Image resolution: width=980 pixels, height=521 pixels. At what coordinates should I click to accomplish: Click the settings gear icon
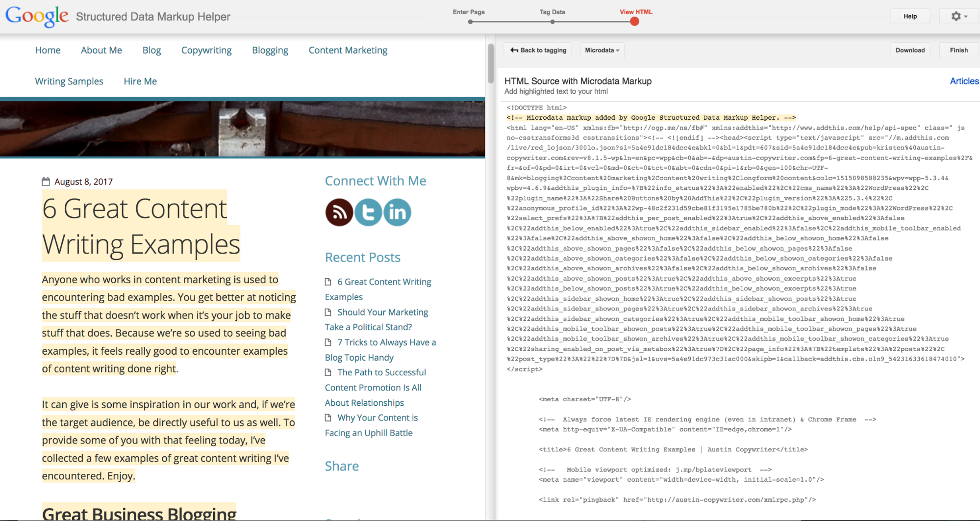tap(955, 16)
